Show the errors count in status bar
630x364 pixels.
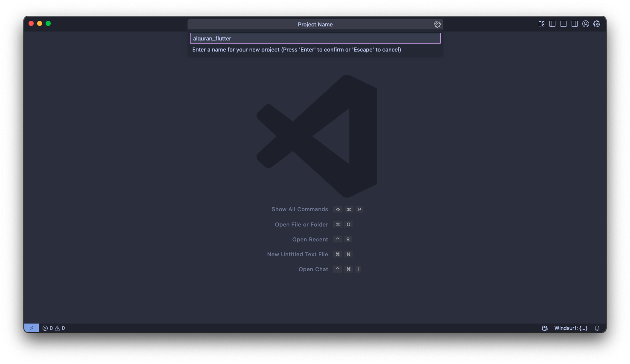point(48,328)
